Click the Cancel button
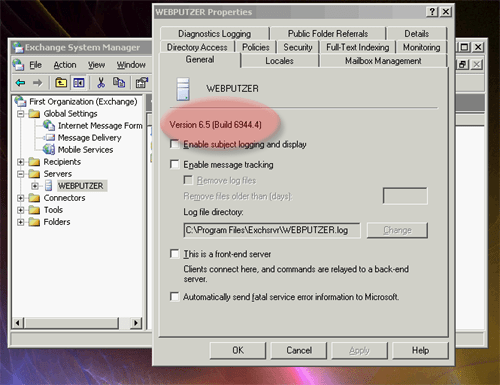The height and width of the screenshot is (385, 500). (299, 350)
